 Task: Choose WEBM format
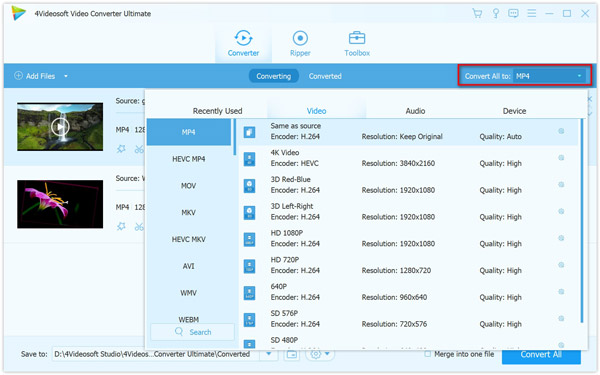[189, 319]
